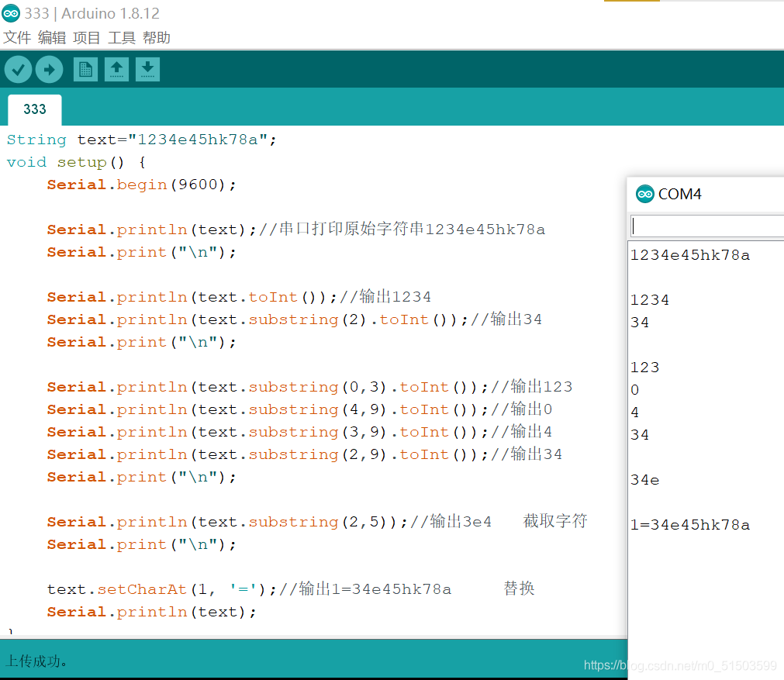Click the COM4 serial monitor input field
The image size is (784, 680).
(707, 226)
